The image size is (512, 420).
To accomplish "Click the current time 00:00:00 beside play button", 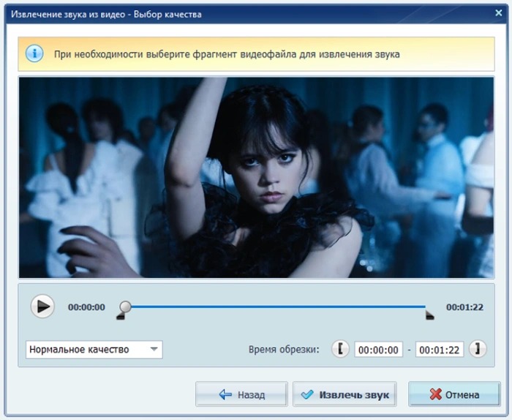I will (x=86, y=307).
